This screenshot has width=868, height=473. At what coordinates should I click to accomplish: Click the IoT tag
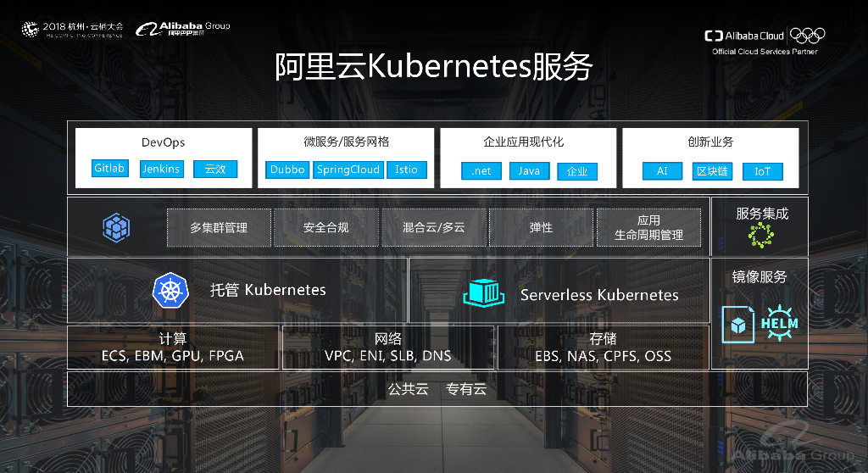click(762, 172)
